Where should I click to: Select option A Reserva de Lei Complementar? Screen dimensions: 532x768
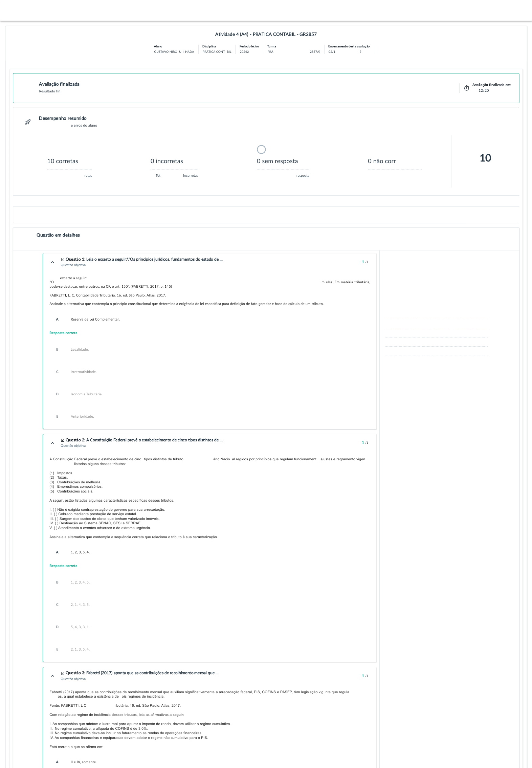[x=88, y=319]
